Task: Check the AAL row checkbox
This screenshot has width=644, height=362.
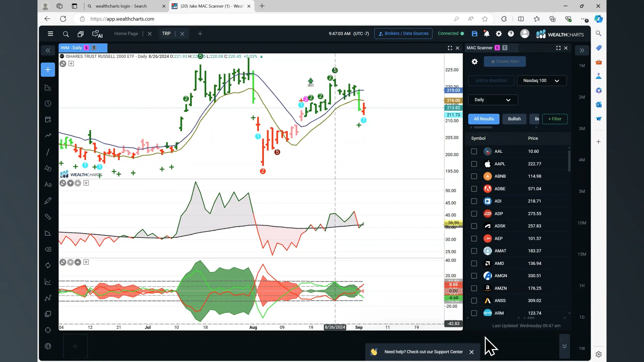Action: click(474, 152)
